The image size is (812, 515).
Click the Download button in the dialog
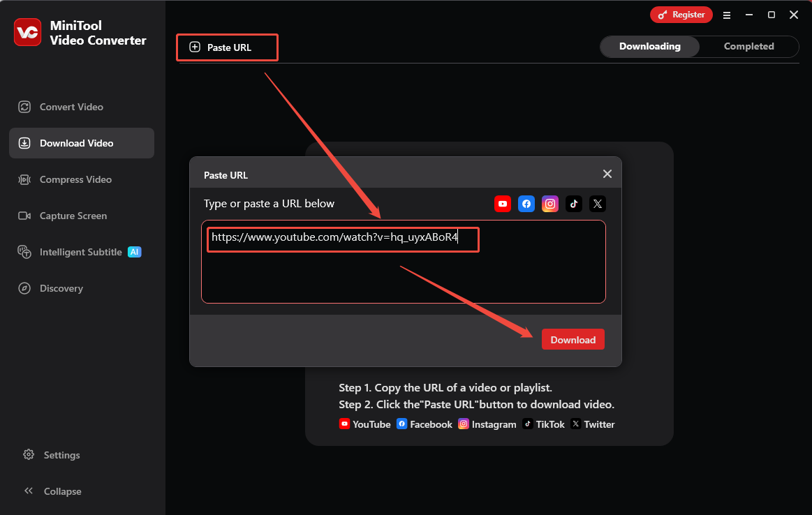[x=573, y=339]
